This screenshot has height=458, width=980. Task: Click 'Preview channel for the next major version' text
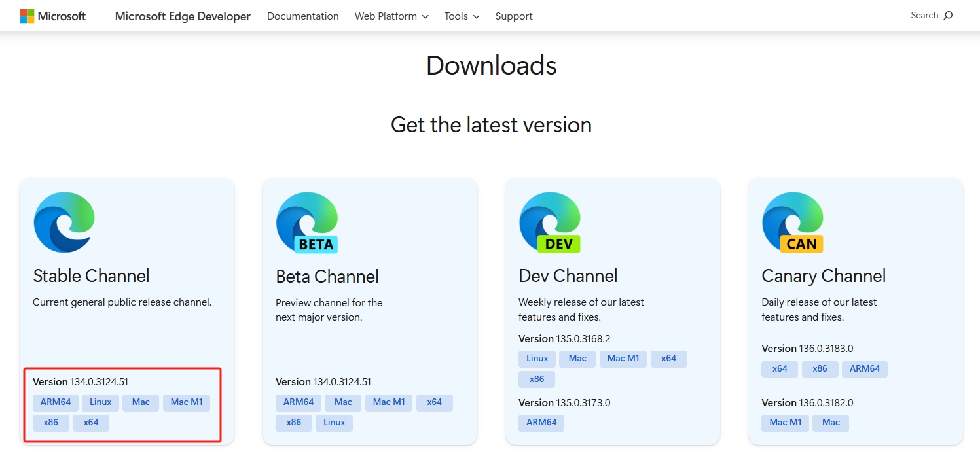coord(329,310)
